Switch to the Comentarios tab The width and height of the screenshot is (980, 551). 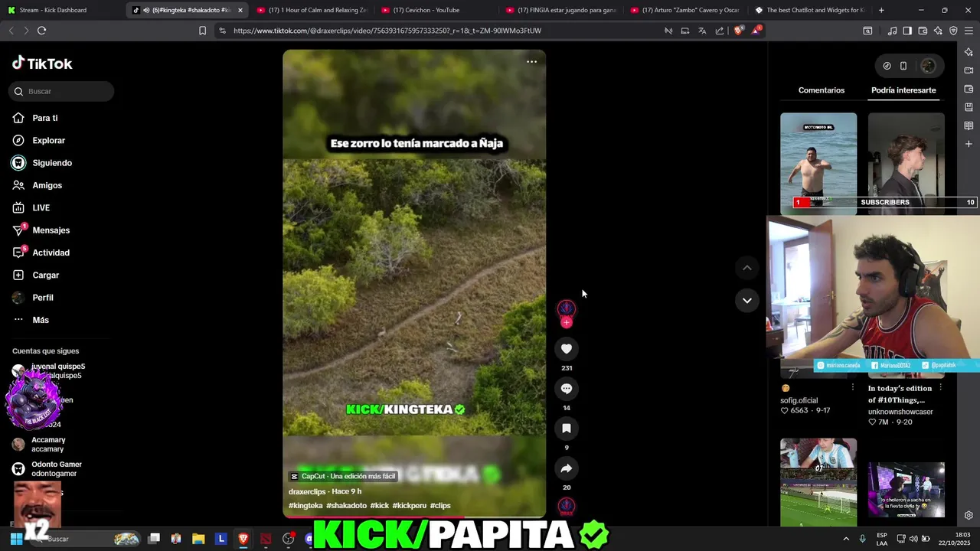pos(822,90)
